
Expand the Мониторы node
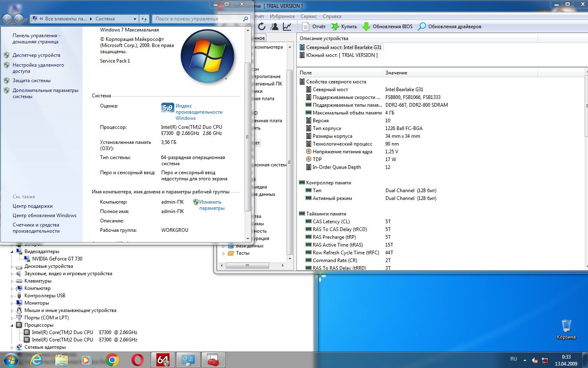coord(12,303)
